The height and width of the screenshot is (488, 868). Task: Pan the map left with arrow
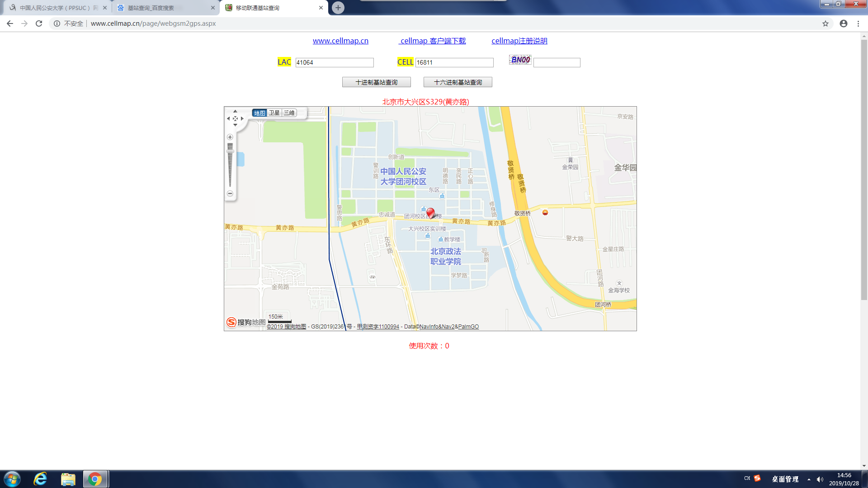click(228, 118)
